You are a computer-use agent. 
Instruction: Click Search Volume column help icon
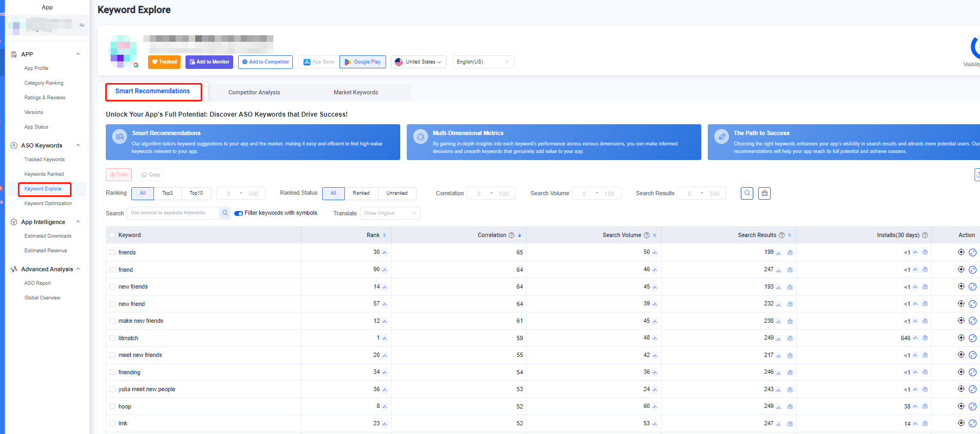point(646,235)
